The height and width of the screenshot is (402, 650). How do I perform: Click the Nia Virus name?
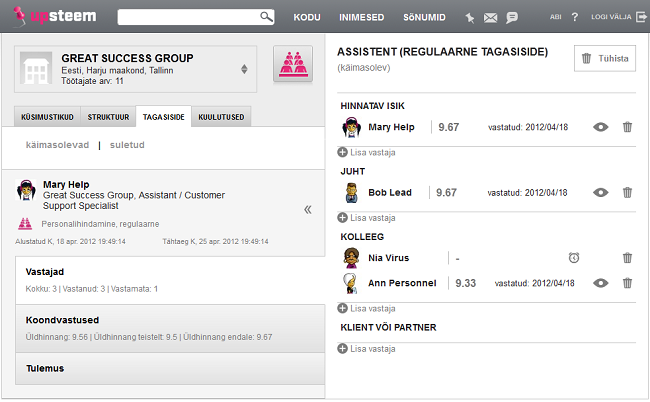(388, 258)
